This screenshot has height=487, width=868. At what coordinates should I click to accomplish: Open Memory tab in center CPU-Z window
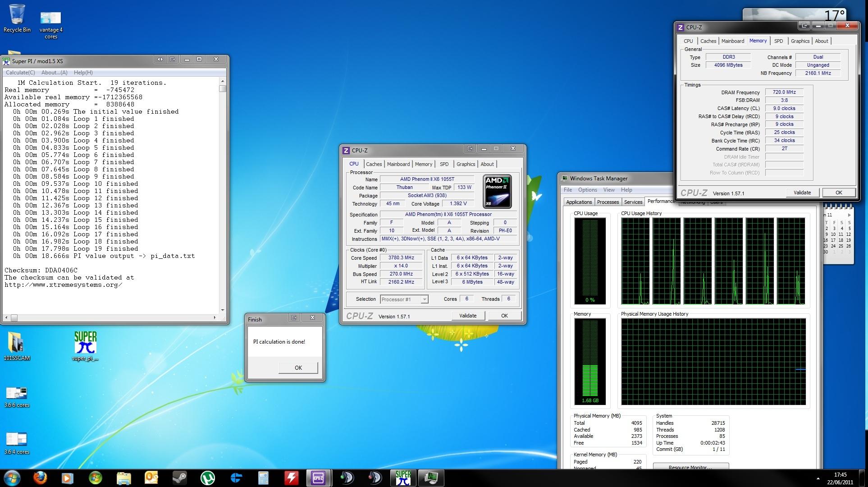click(424, 164)
